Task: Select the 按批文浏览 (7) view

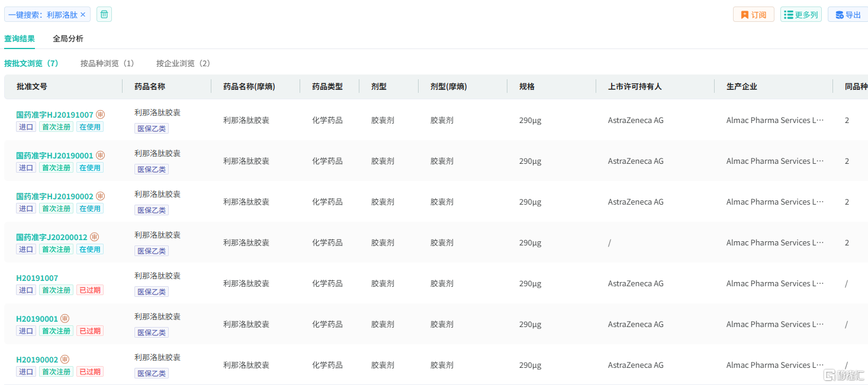Action: pyautogui.click(x=31, y=63)
